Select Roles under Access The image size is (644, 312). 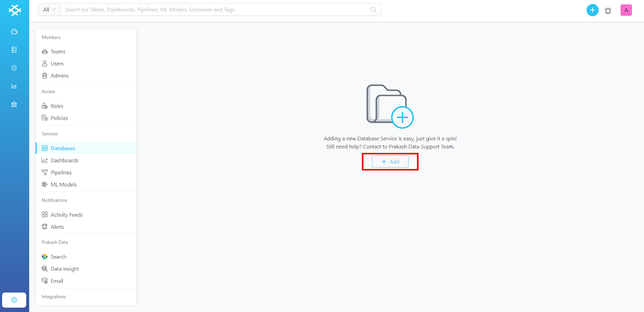coord(57,106)
